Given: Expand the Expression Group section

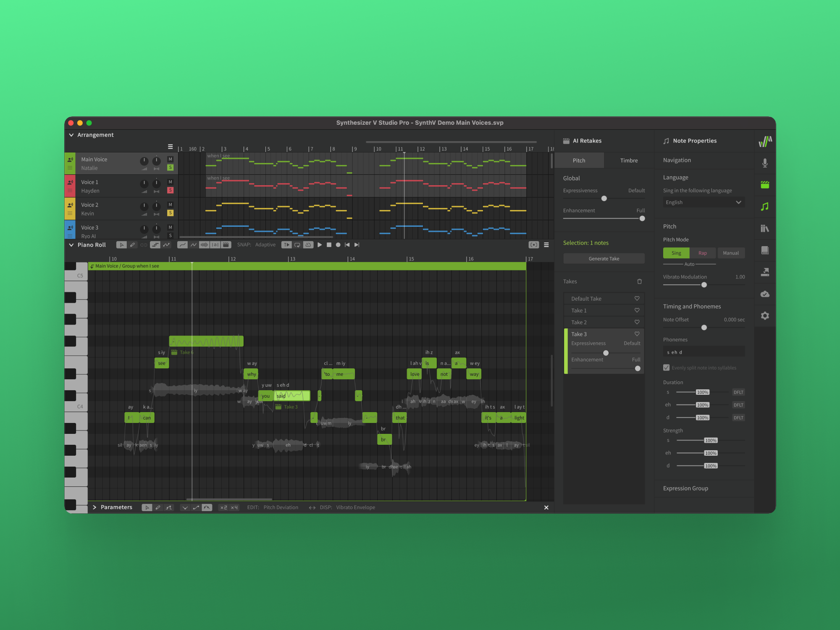Looking at the screenshot, I should click(685, 488).
